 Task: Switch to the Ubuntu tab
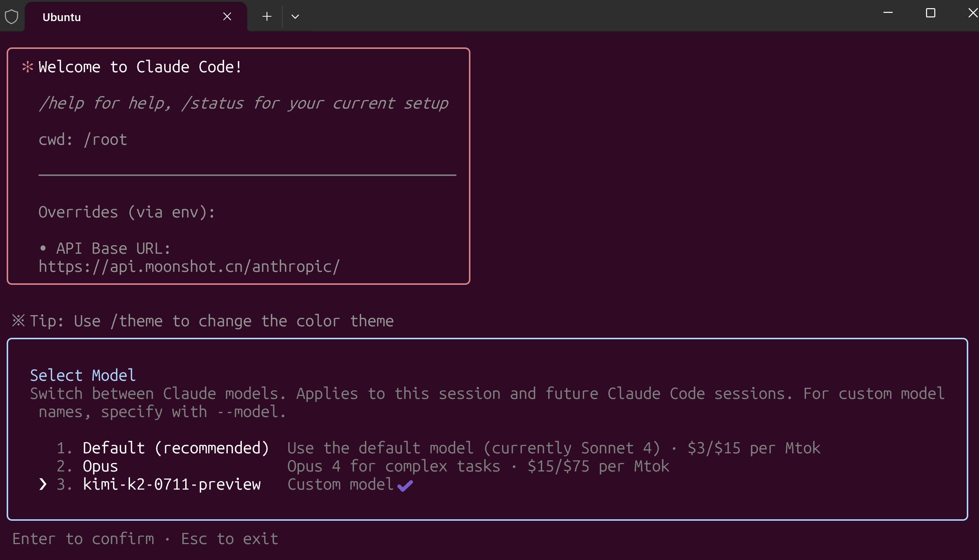coord(136,17)
